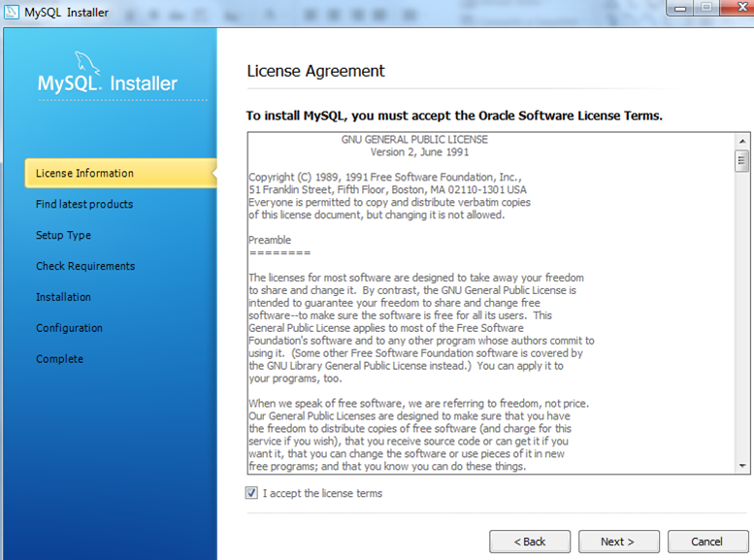Select Find latest products step
The height and width of the screenshot is (560, 754).
click(84, 204)
